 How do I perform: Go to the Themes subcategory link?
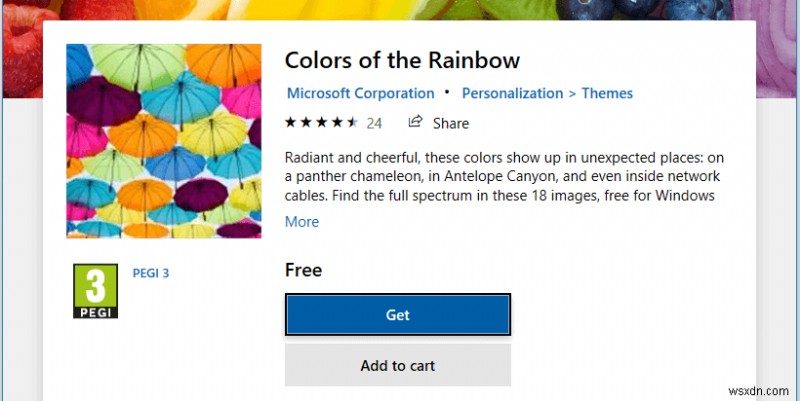[607, 93]
